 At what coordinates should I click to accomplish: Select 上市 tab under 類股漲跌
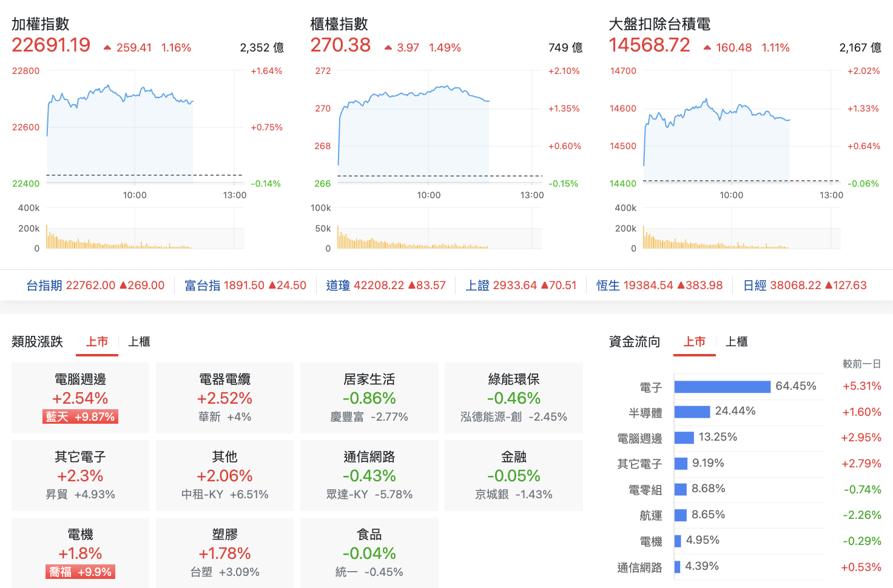pos(97,342)
